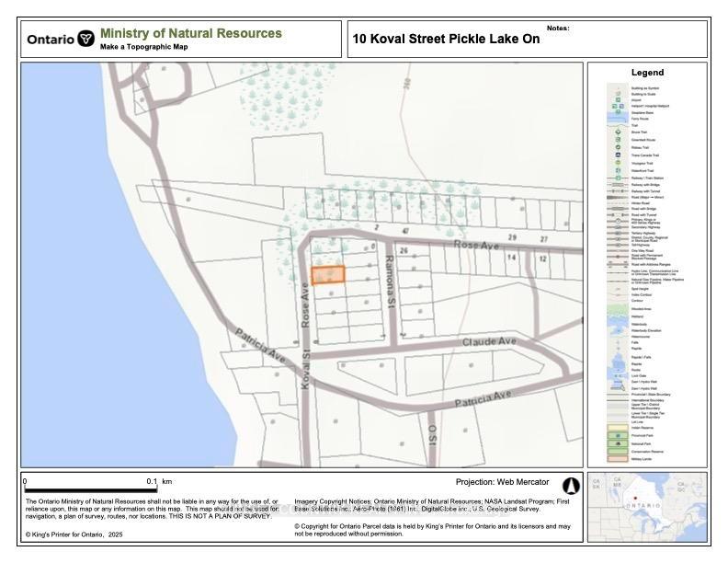The height and width of the screenshot is (563, 728).
Task: Click the 'O St' street label
Action: (x=432, y=435)
